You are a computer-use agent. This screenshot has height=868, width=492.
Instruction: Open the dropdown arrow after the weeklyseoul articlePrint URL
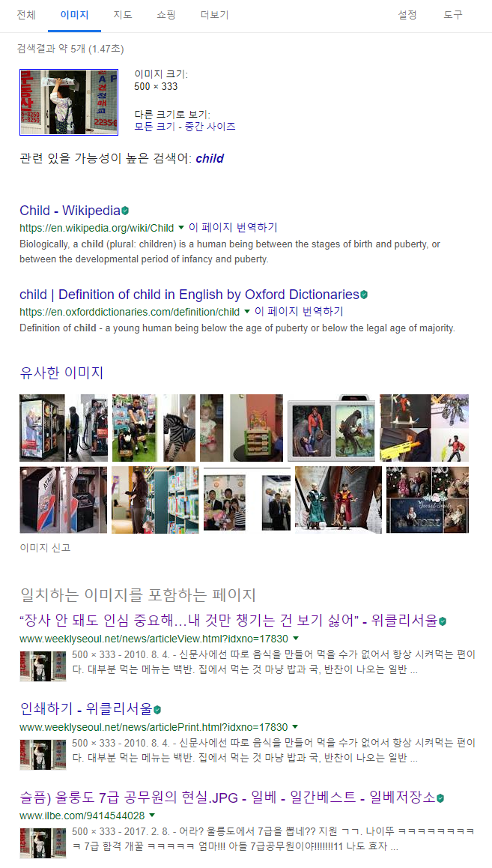[294, 727]
